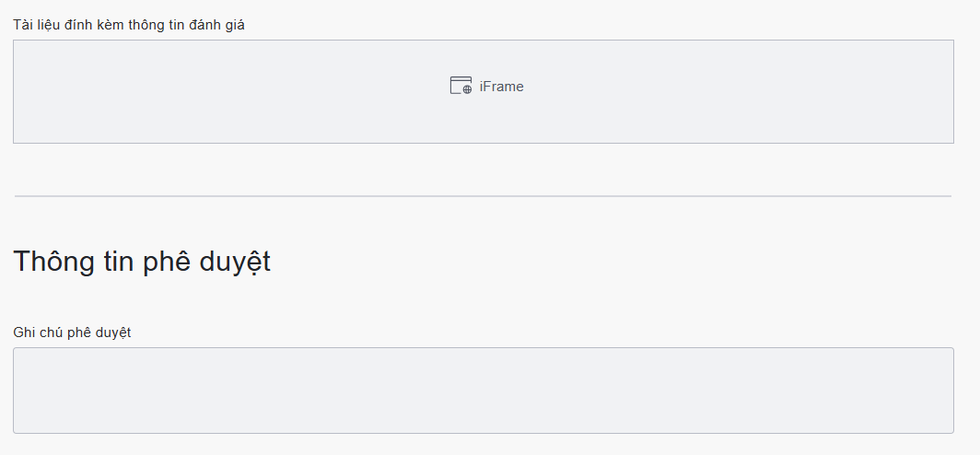Screen dimensions: 980x455
Task: Click the globe badge on iFrame icon
Action: click(x=467, y=89)
